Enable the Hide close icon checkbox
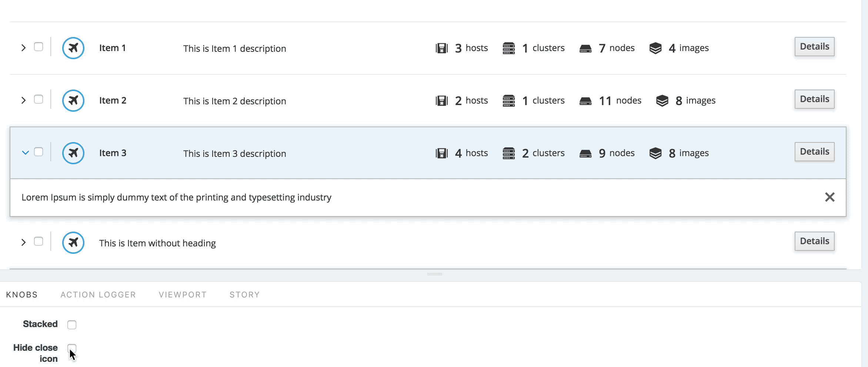This screenshot has width=868, height=367. tap(72, 349)
